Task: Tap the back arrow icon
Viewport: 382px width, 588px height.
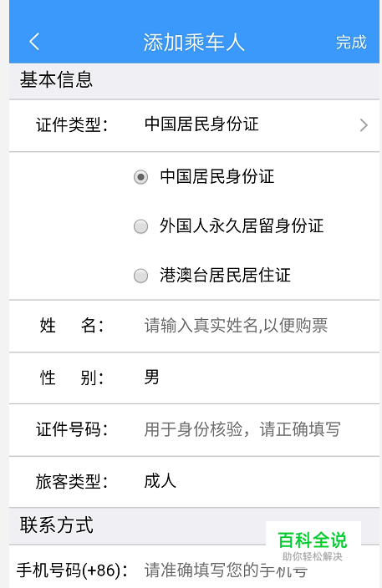Action: click(34, 42)
